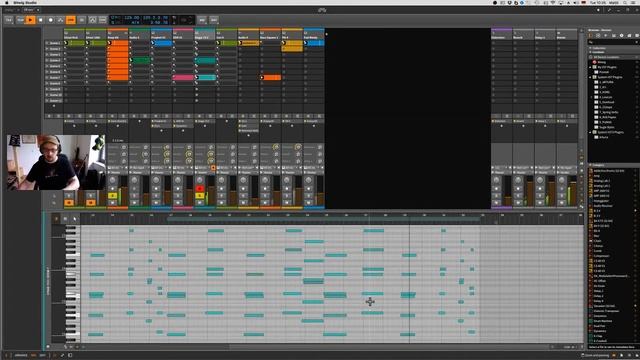Open the File menu button in the transport bar
Viewport: 640px width, 360px height.
click(x=9, y=20)
